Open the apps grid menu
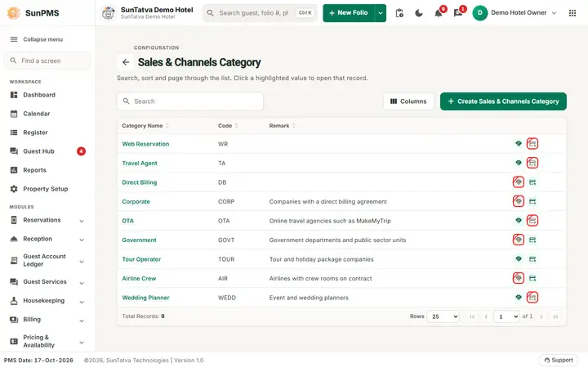 coord(572,13)
